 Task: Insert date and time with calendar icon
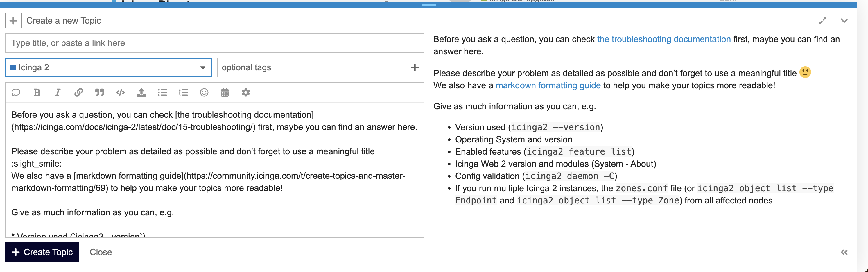225,92
